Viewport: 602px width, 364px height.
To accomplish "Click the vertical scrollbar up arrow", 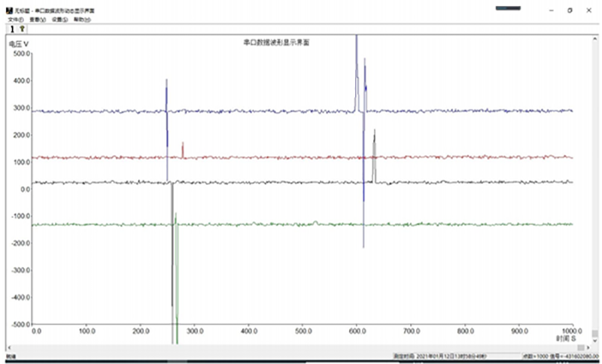I will [x=594, y=38].
